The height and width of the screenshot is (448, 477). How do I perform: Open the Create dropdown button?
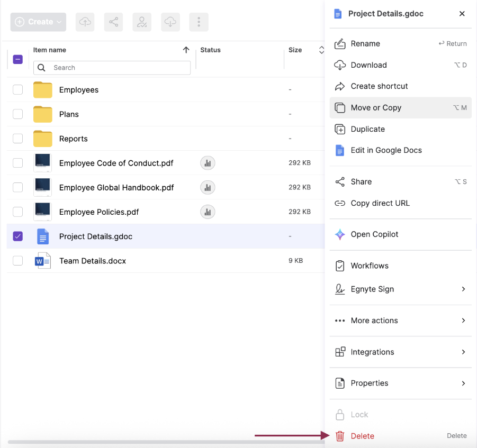tap(38, 22)
